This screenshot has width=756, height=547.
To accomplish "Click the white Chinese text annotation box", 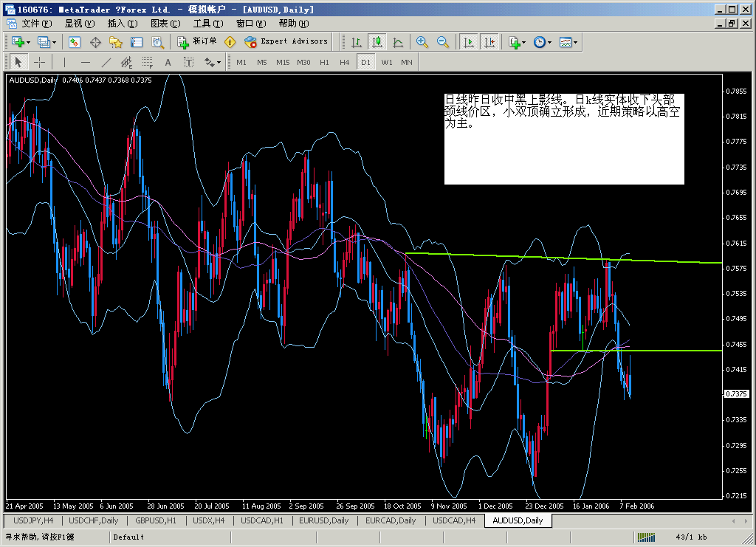I will (564, 139).
